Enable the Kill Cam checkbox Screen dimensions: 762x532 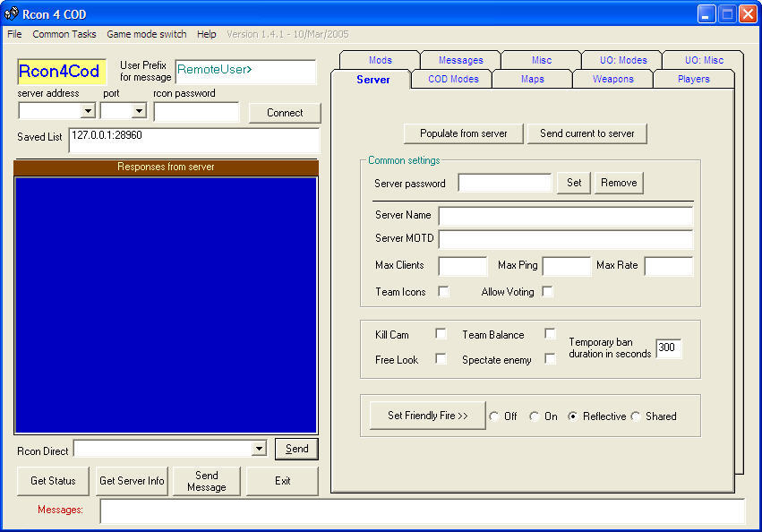441,333
